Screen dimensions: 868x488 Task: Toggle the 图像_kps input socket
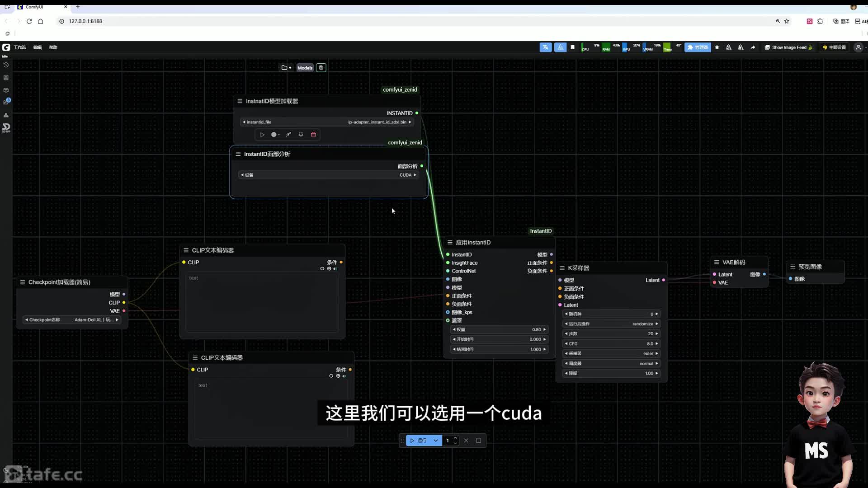448,312
